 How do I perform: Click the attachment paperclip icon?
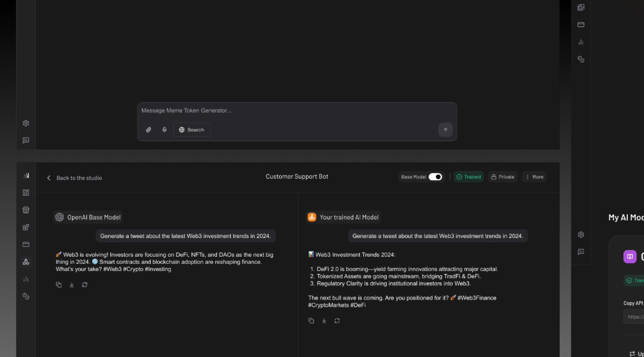[148, 130]
